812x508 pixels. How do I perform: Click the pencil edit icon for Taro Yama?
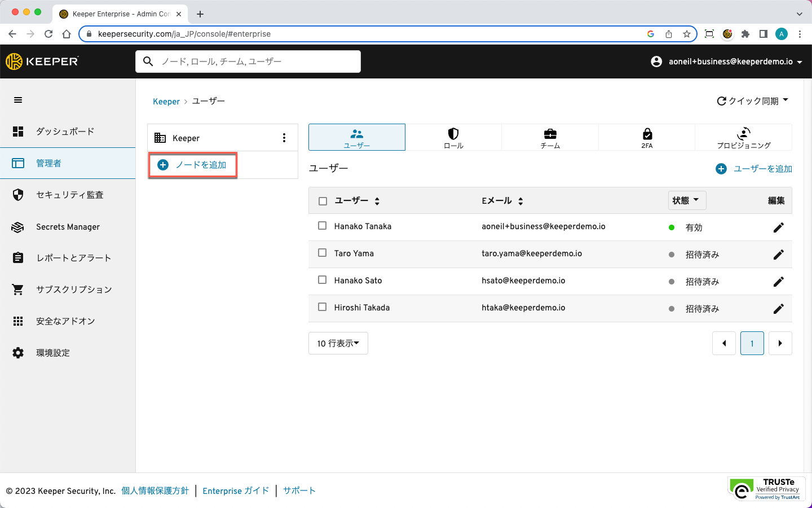point(778,255)
